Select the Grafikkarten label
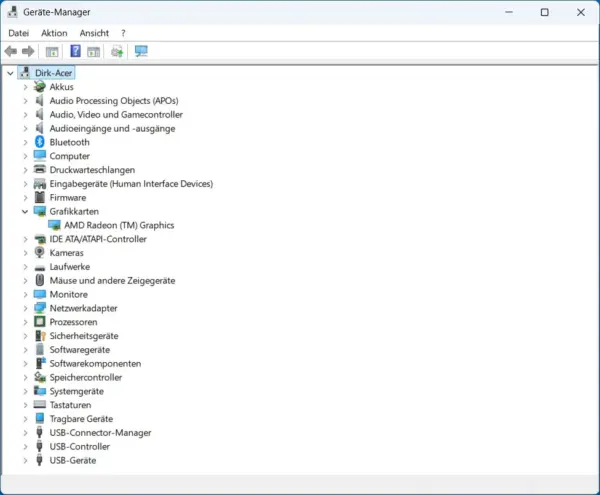 pos(74,211)
